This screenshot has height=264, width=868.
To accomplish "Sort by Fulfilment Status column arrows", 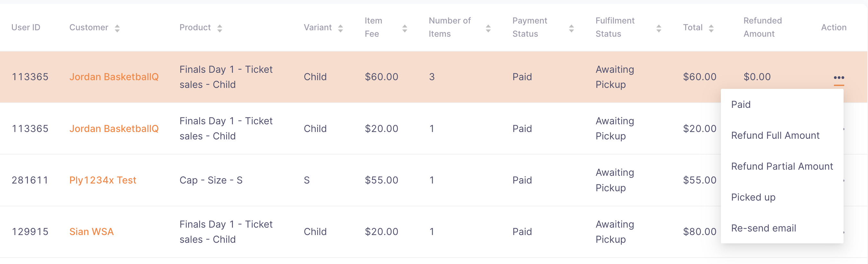I will [659, 28].
